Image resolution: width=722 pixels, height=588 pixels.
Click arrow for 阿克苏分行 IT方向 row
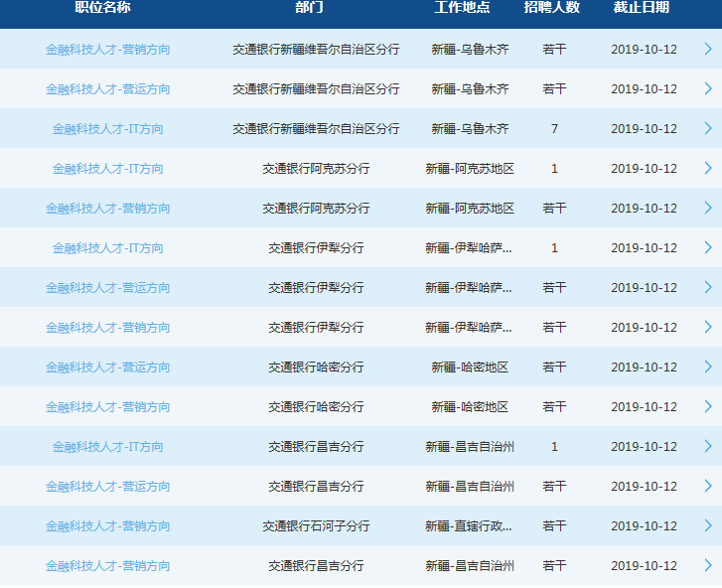point(707,168)
